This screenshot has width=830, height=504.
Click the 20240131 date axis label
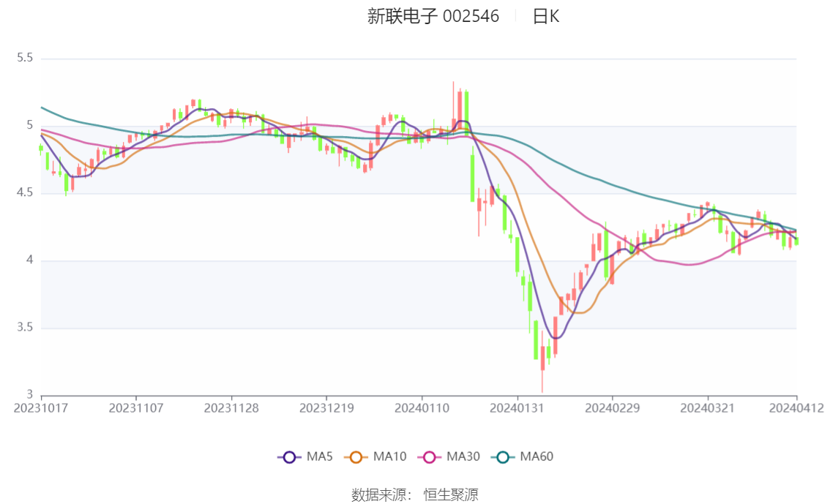517,408
